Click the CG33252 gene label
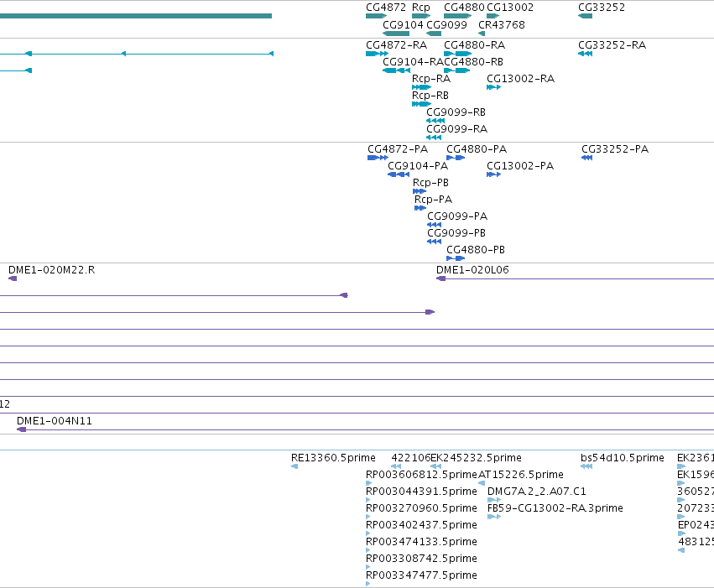 [602, 8]
